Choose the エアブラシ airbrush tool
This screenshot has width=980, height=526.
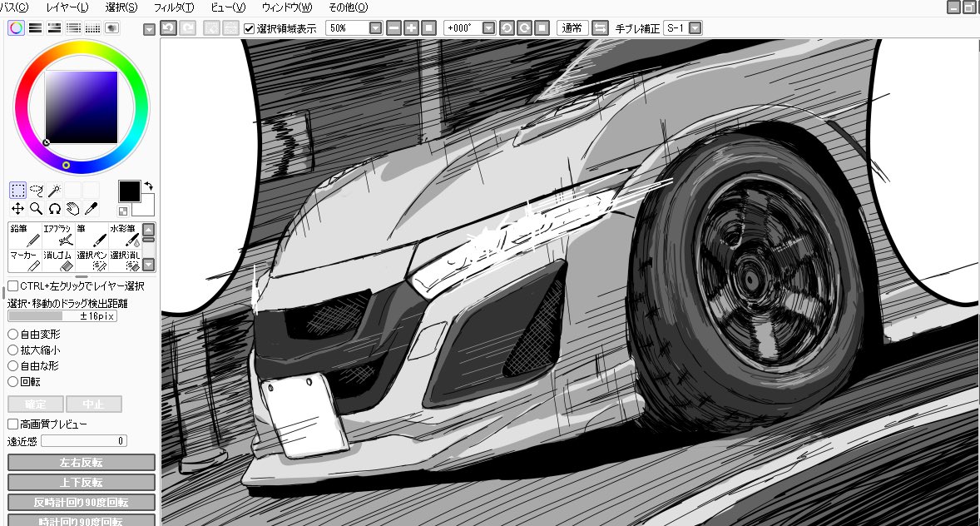58,236
